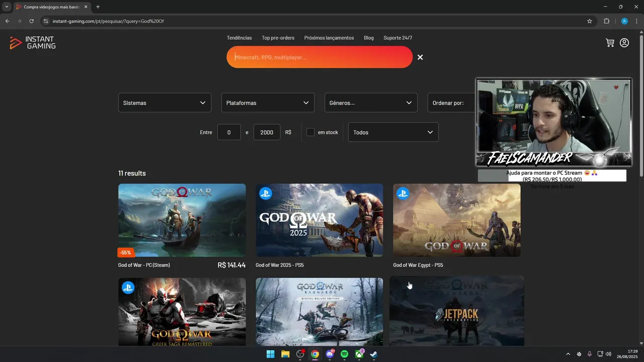Click the search input field
644x362 pixels.
[319, 57]
